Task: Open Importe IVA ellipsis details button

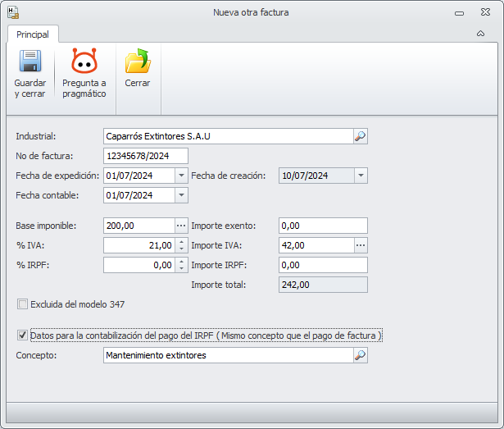Action: 361,245
